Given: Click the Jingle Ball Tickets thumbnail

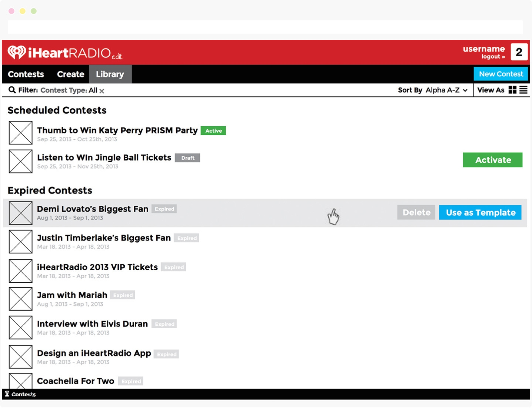Looking at the screenshot, I should tap(21, 161).
